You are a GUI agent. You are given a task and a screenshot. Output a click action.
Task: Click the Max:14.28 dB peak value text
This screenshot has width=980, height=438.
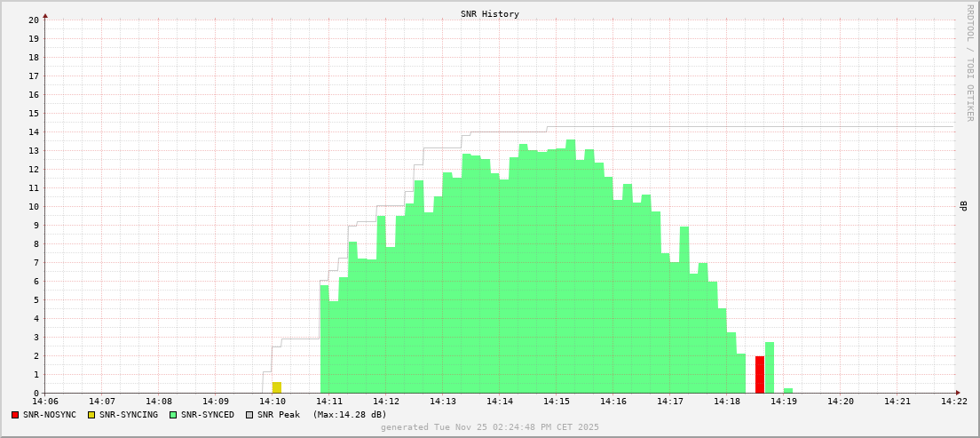pyautogui.click(x=349, y=415)
